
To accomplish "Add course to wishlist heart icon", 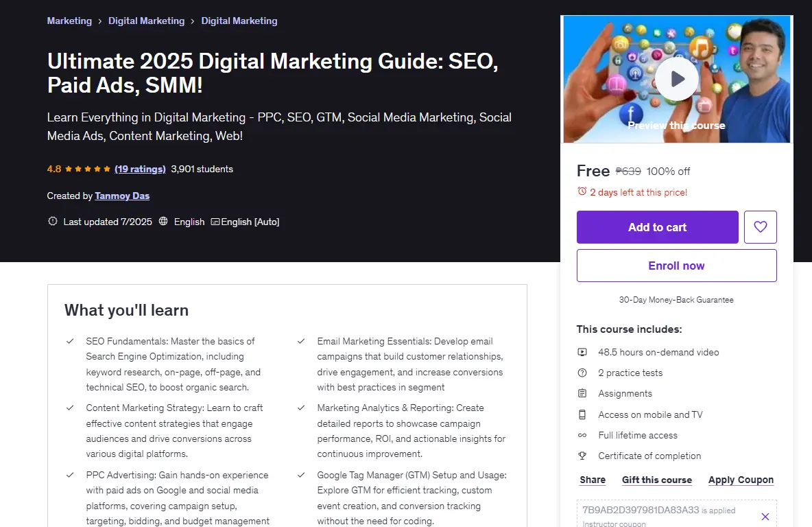I will (x=760, y=227).
